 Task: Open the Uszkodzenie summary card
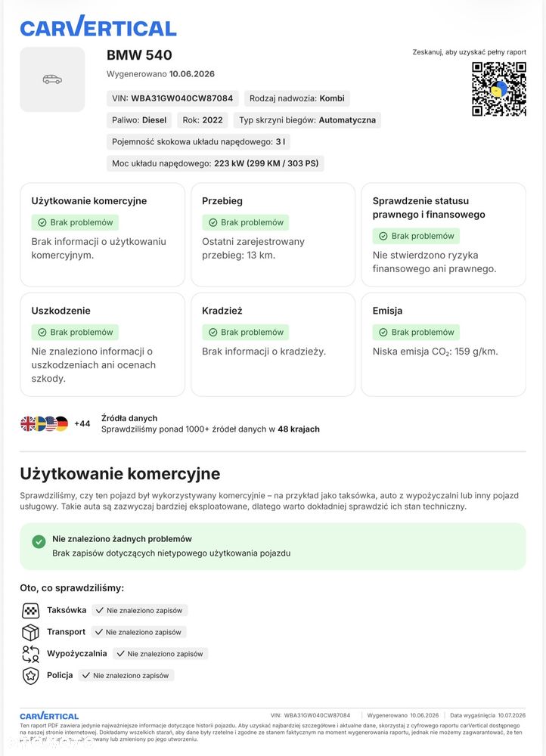pos(102,345)
